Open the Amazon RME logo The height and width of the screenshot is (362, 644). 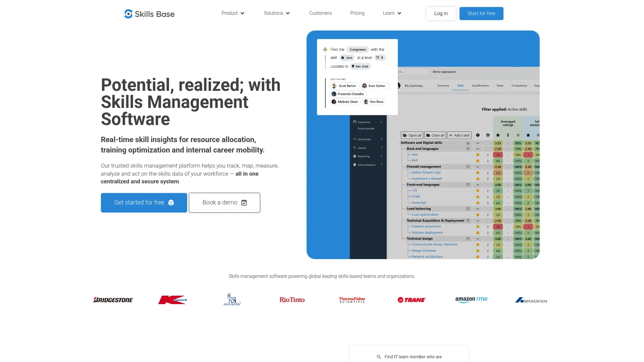(471, 299)
